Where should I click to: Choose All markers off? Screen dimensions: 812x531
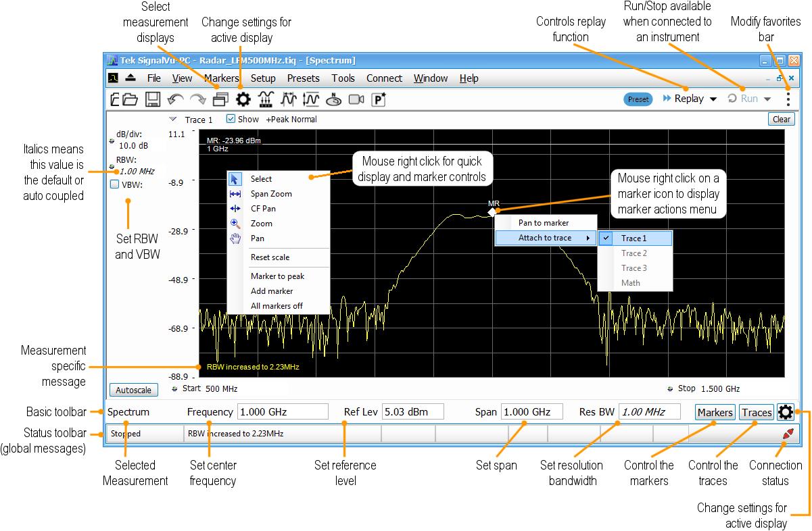[x=279, y=306]
